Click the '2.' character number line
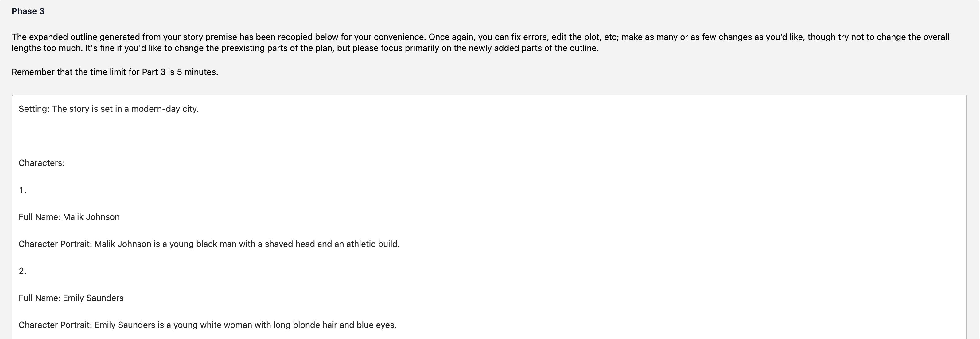 coord(22,271)
